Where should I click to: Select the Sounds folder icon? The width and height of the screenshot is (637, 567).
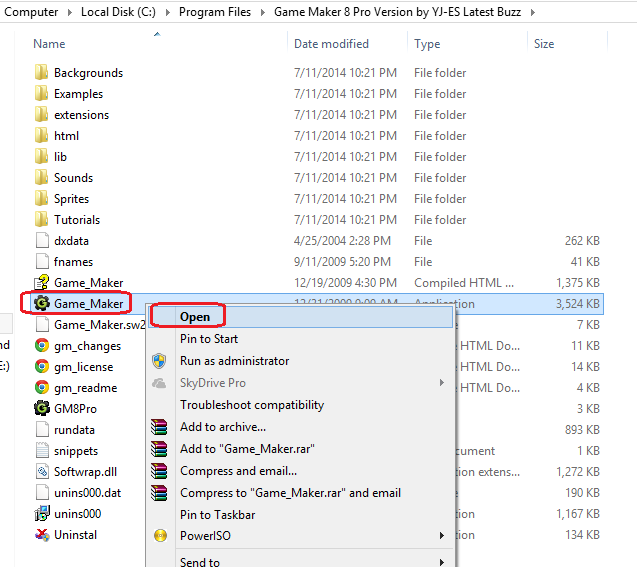(41, 177)
